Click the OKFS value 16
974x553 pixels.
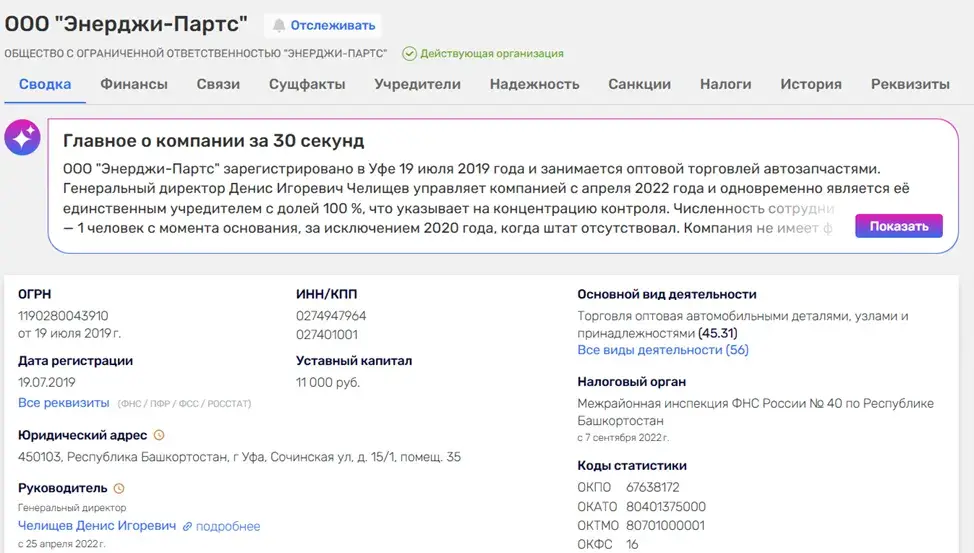pyautogui.click(x=632, y=544)
